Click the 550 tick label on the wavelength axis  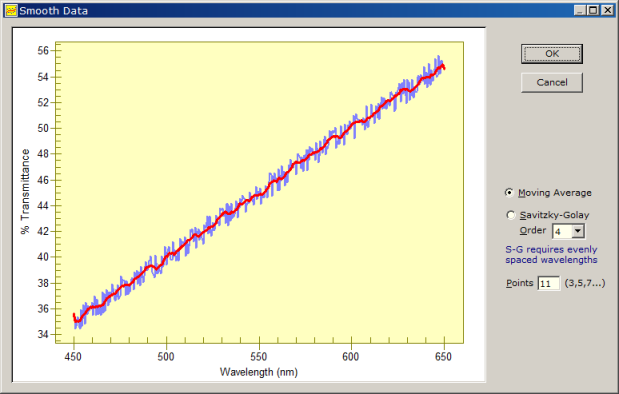tap(259, 356)
